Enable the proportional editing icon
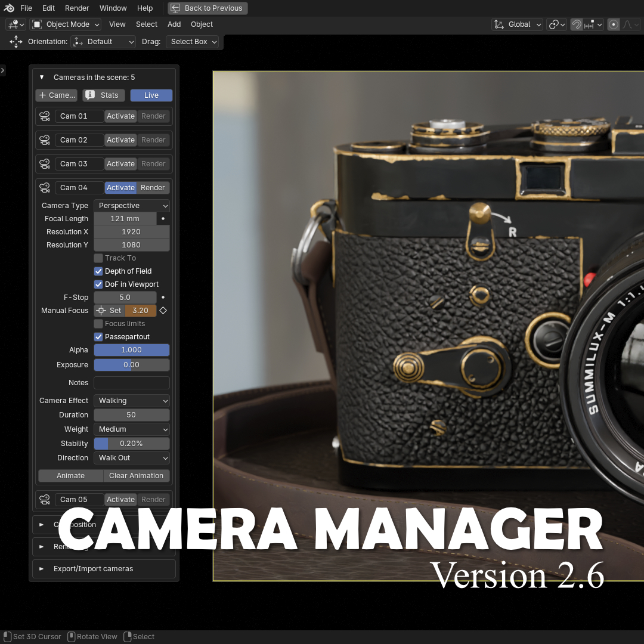This screenshot has height=644, width=644. click(x=614, y=24)
